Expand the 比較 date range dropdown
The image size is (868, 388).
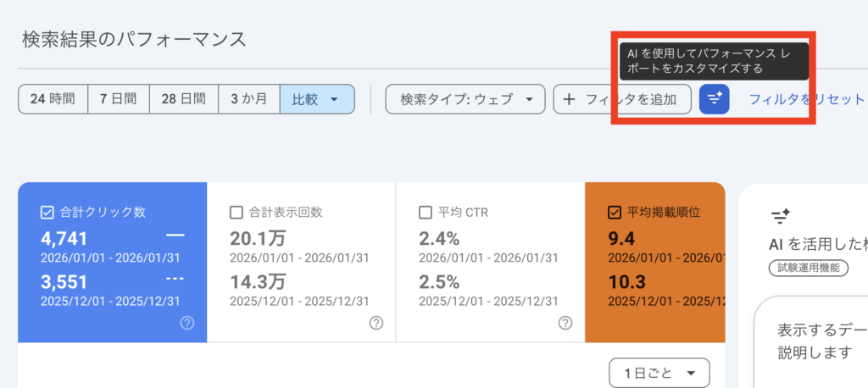pos(317,99)
